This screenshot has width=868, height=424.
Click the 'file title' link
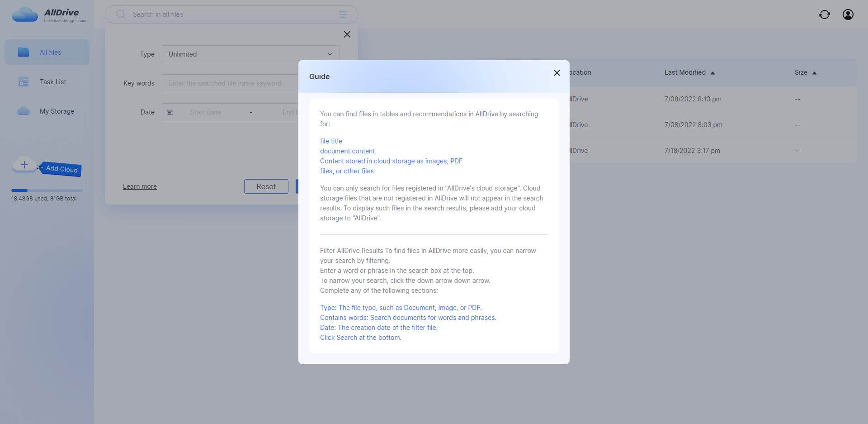click(x=331, y=141)
